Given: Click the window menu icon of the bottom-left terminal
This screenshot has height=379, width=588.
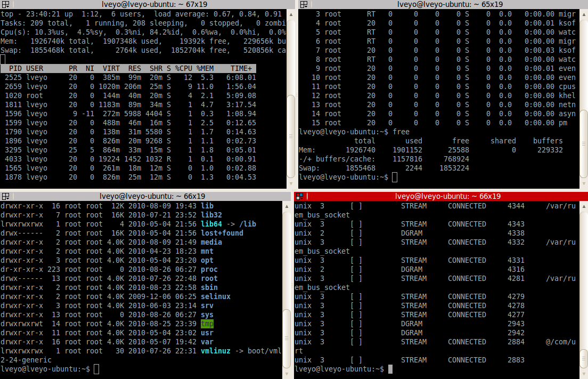Looking at the screenshot, I should (5, 196).
